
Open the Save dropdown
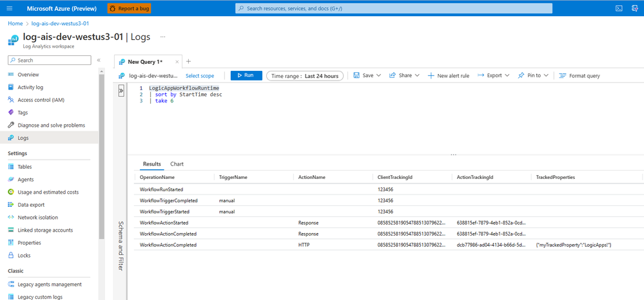click(367, 75)
